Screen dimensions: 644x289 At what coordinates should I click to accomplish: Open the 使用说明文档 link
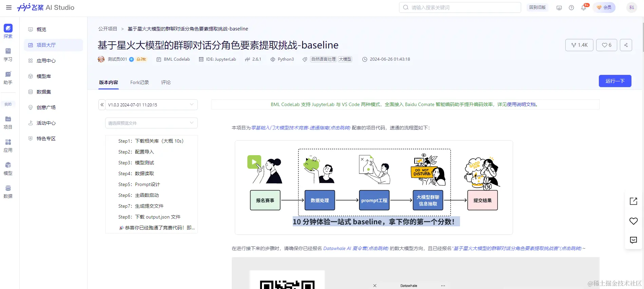(x=521, y=104)
